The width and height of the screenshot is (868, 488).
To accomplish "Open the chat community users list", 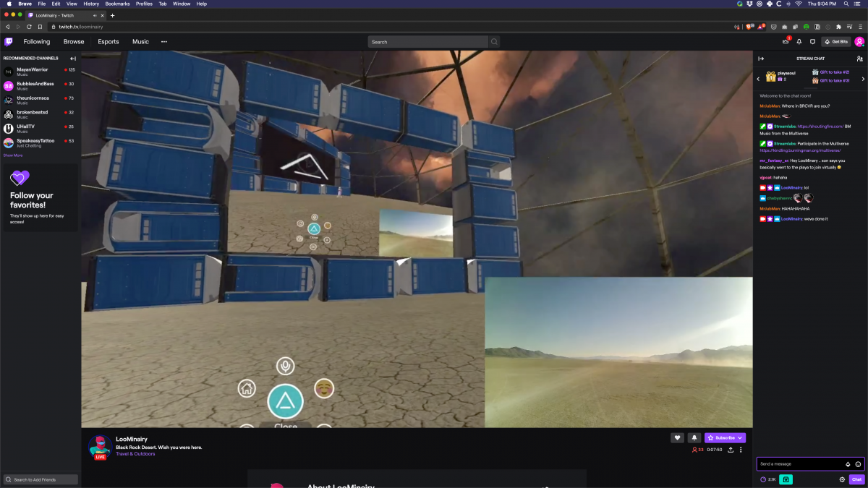I will (859, 59).
